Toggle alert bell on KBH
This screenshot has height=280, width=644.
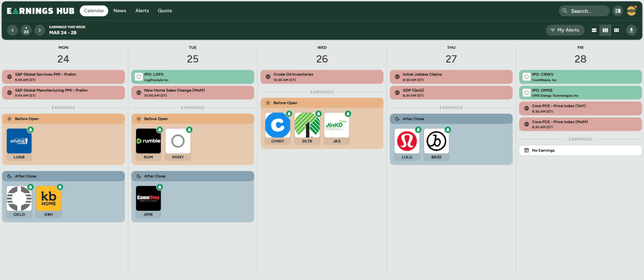click(x=60, y=187)
